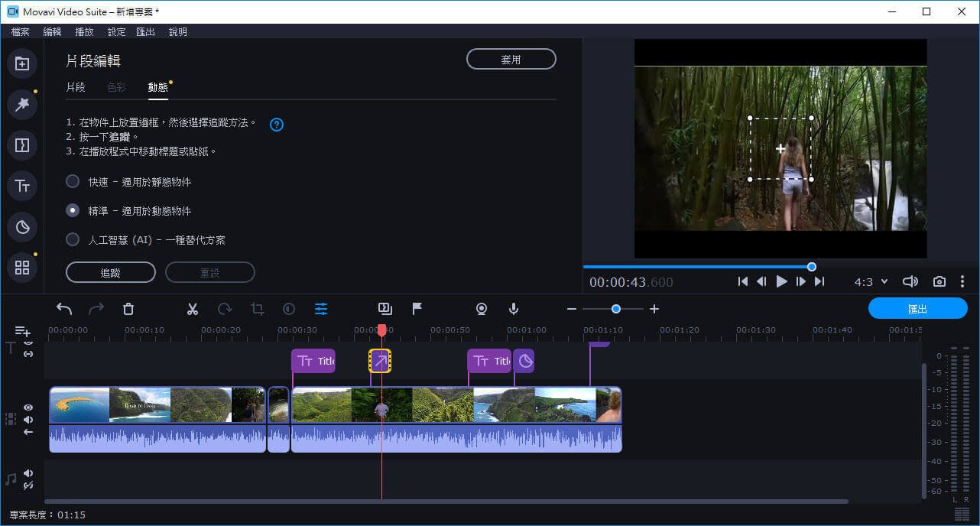The image size is (980, 526).
Task: Step forward one frame
Action: pyautogui.click(x=800, y=281)
